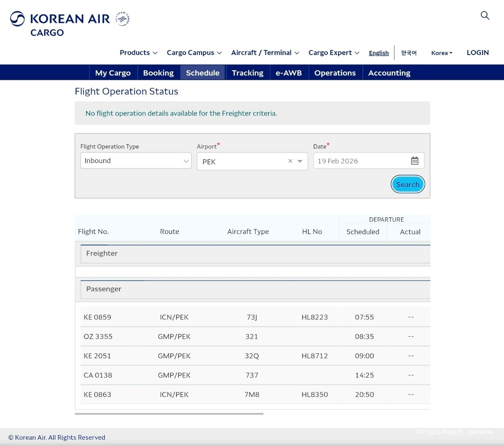Click the SkyTeam Cargo emblem
The width and height of the screenshot is (504, 446).
pyautogui.click(x=122, y=18)
